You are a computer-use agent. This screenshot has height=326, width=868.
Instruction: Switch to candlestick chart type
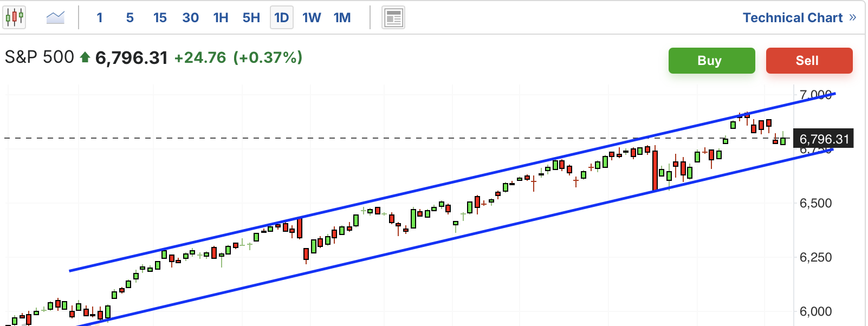[x=14, y=17]
